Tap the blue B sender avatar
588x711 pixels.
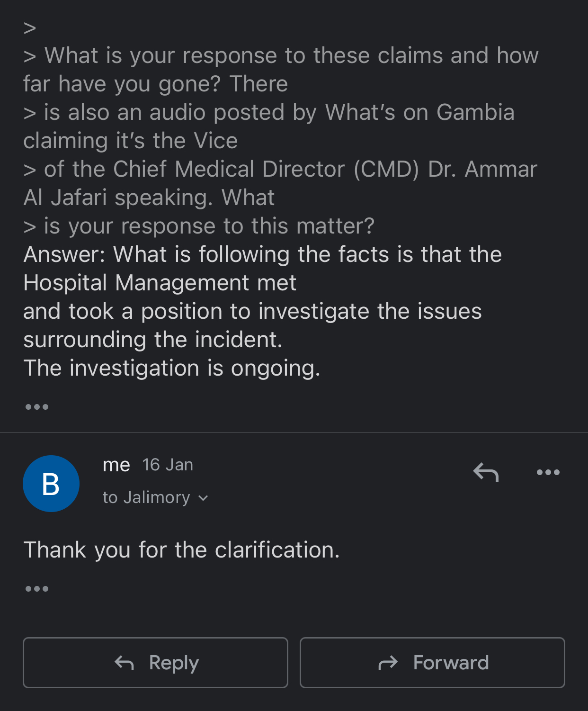(x=51, y=484)
